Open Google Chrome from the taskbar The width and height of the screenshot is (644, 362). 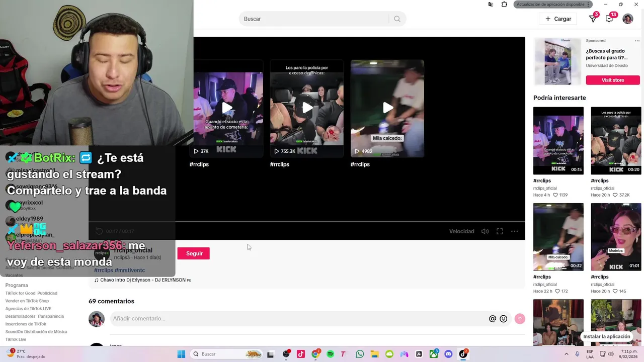tap(315, 354)
